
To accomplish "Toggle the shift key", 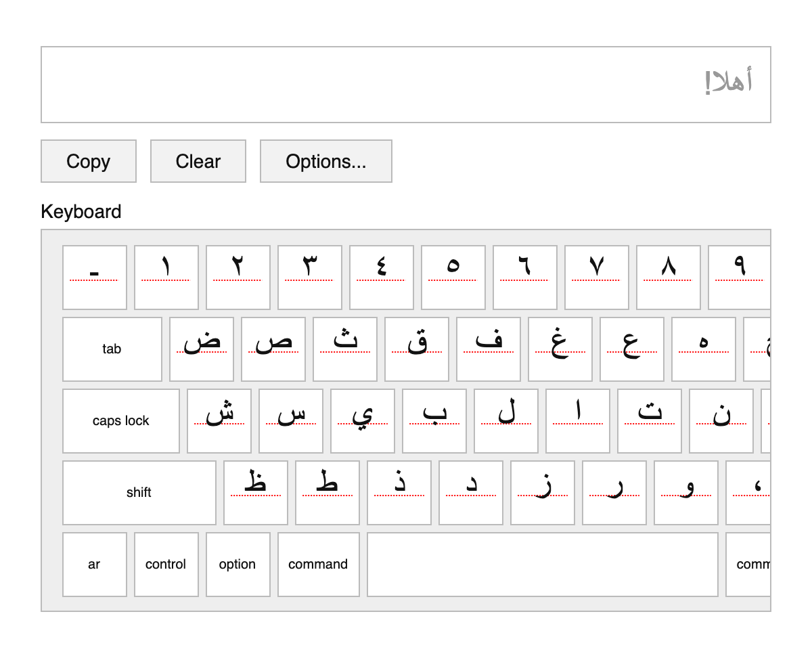I will coord(139,492).
